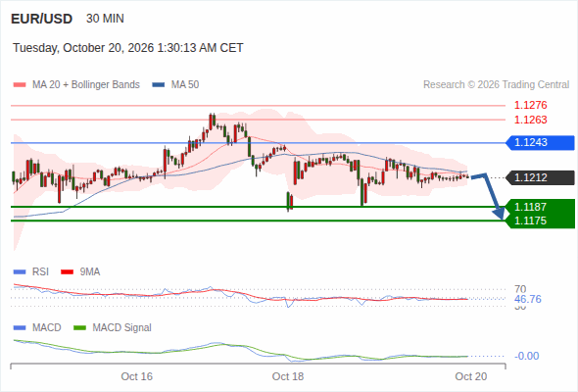Click the -0.00 MACD value
Image resolution: width=578 pixels, height=392 pixels.
[527, 356]
